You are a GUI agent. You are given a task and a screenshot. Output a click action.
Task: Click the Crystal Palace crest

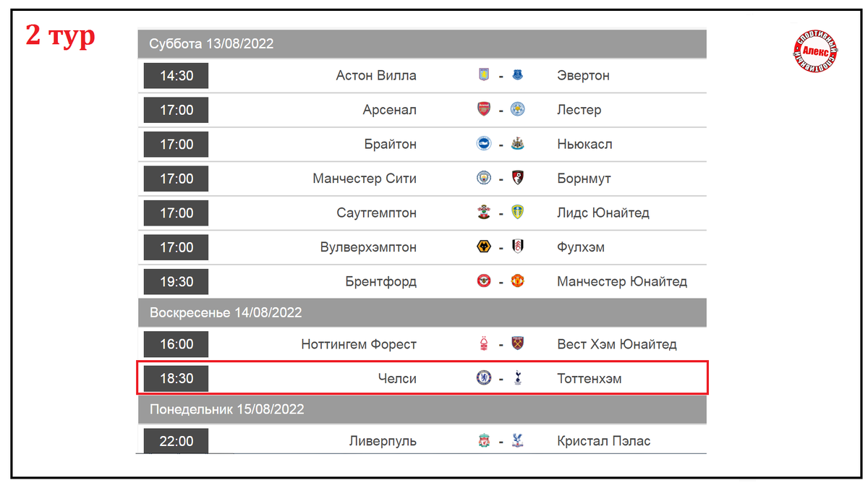pos(518,440)
